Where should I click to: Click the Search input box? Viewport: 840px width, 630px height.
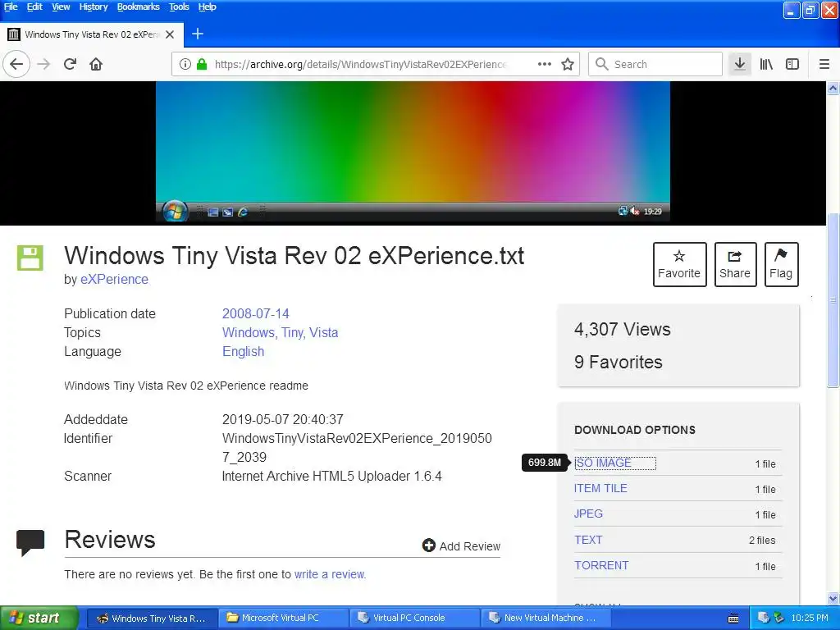[655, 64]
